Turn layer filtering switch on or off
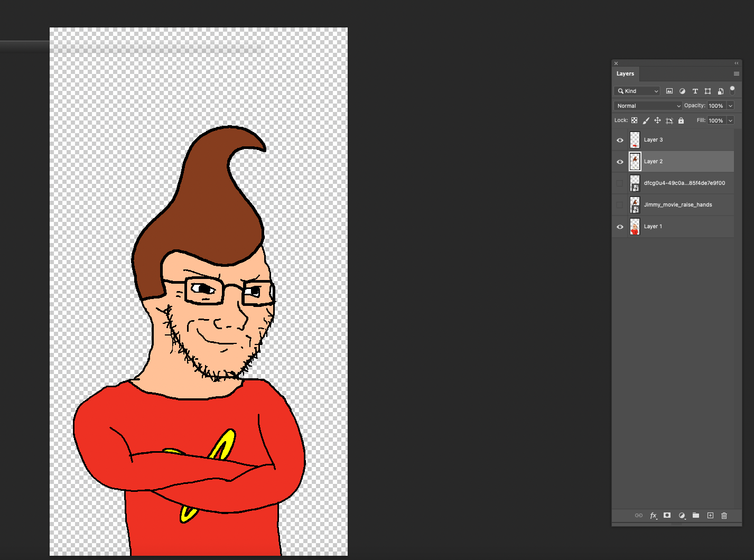Image resolution: width=754 pixels, height=560 pixels. [x=732, y=90]
